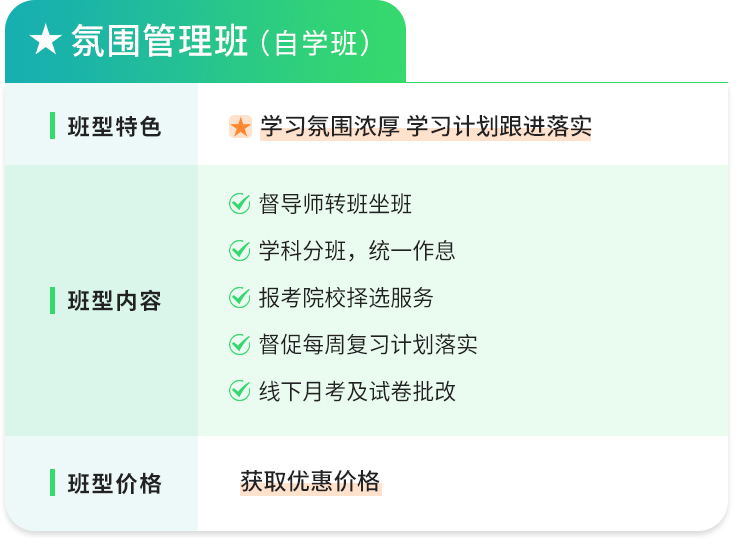
Task: Click the 班型内容 row label
Action: click(x=114, y=301)
